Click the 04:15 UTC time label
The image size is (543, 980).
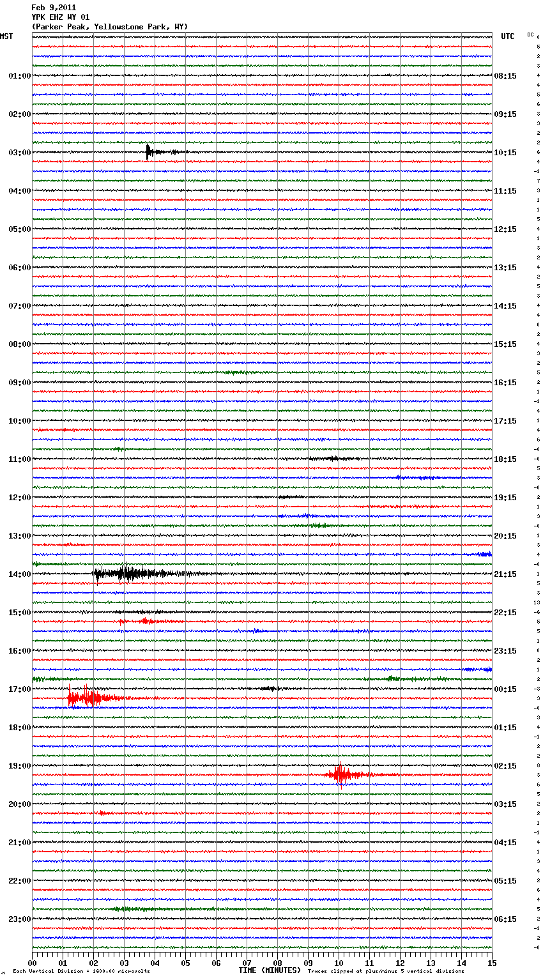pos(505,843)
